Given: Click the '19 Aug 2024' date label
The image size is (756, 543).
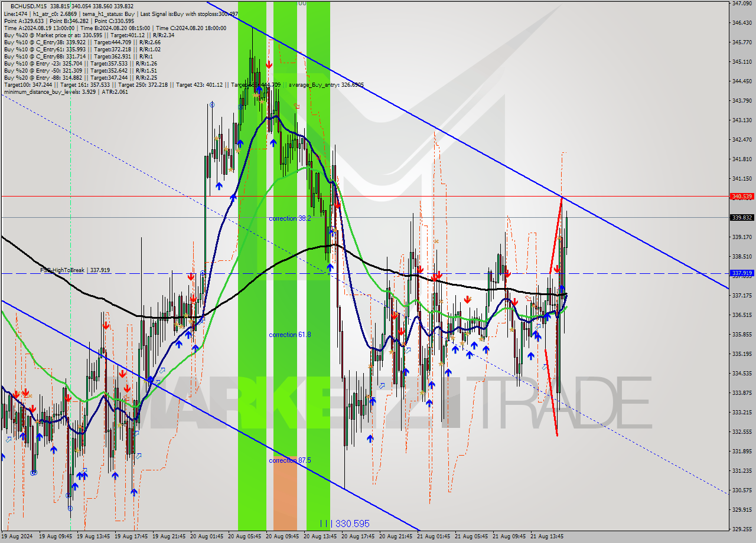Looking at the screenshot, I should pos(17,537).
